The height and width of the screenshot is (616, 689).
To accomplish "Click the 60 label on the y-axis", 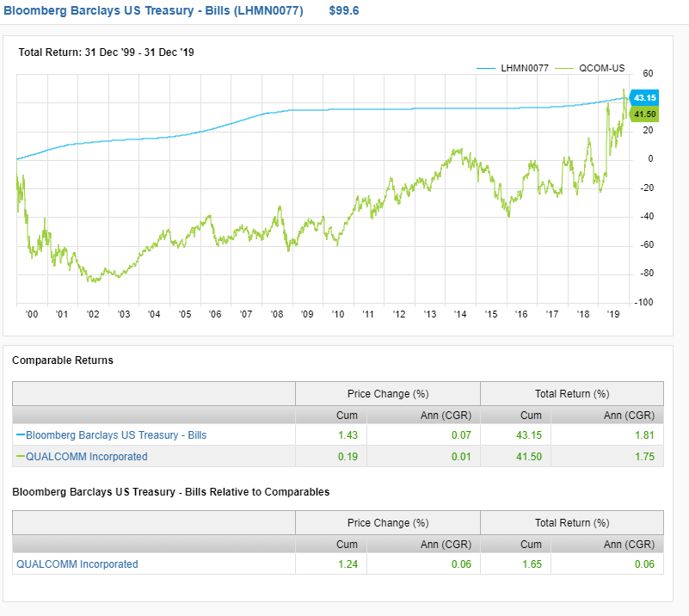I will coord(648,73).
